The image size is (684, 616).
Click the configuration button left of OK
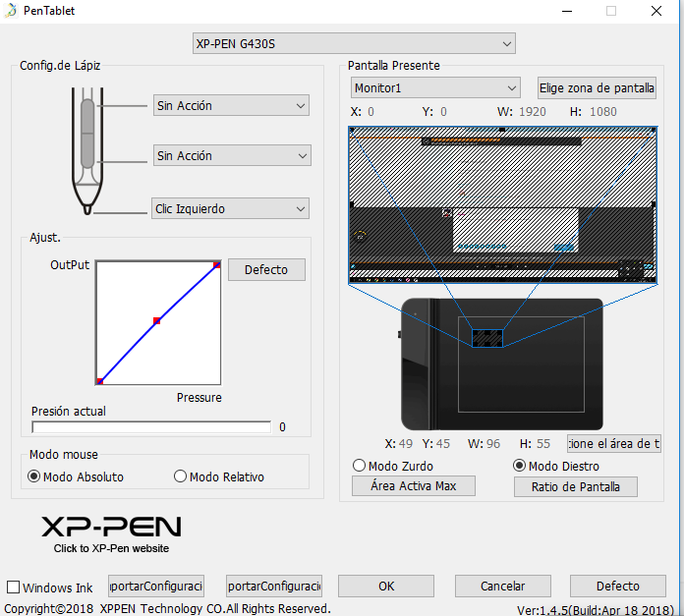274,586
